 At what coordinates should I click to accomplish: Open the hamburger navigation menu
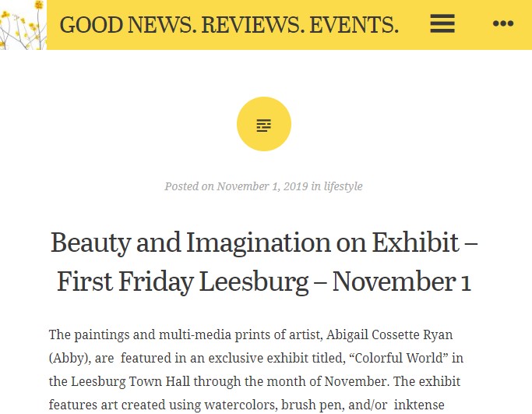coord(442,24)
